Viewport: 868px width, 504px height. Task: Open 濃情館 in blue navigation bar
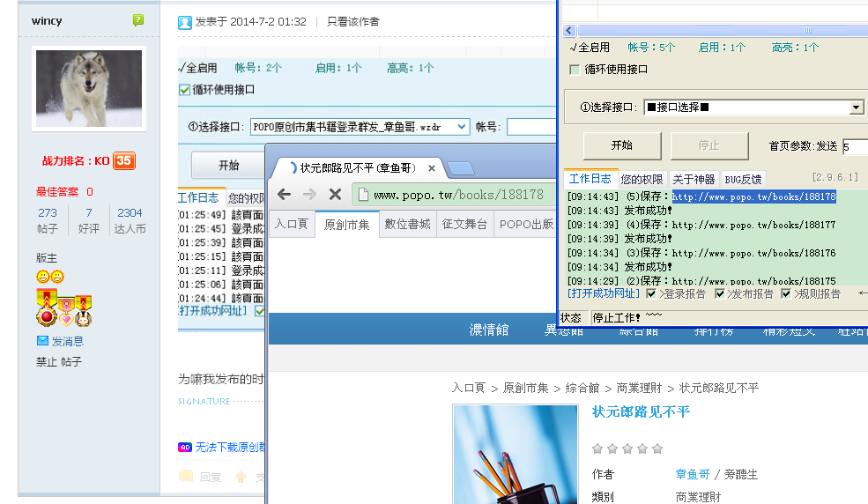coord(489,330)
